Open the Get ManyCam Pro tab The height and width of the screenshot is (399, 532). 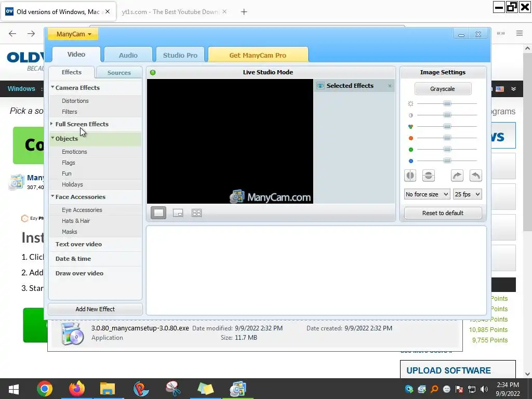pos(258,55)
